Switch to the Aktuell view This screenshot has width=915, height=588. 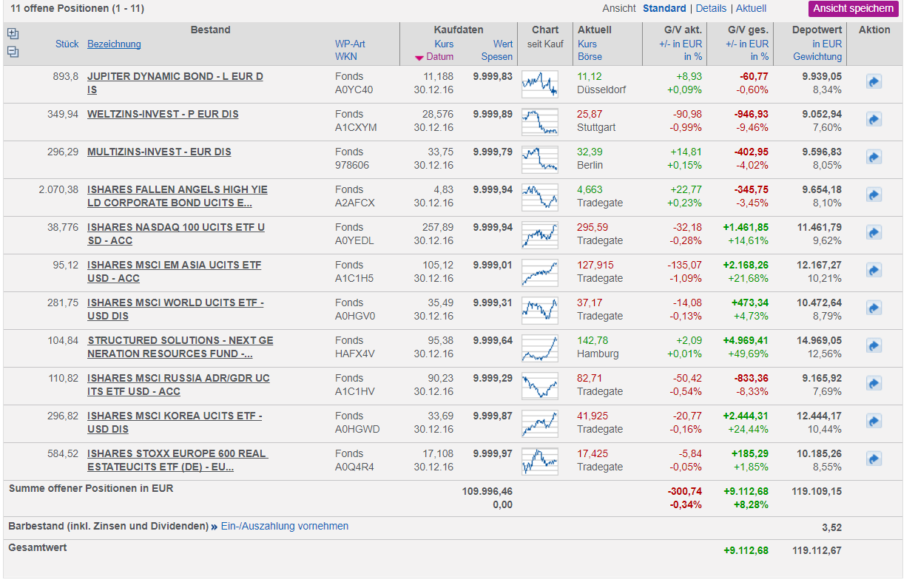[751, 8]
